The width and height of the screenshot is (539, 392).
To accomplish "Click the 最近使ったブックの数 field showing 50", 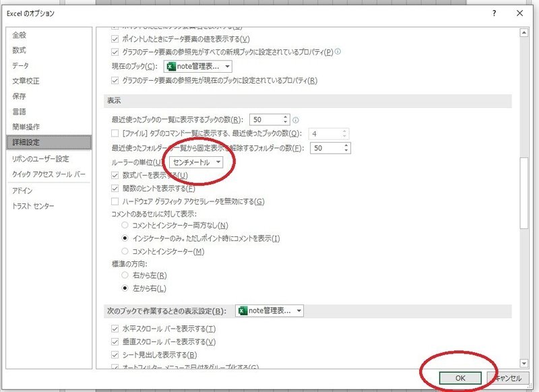I will [x=265, y=120].
